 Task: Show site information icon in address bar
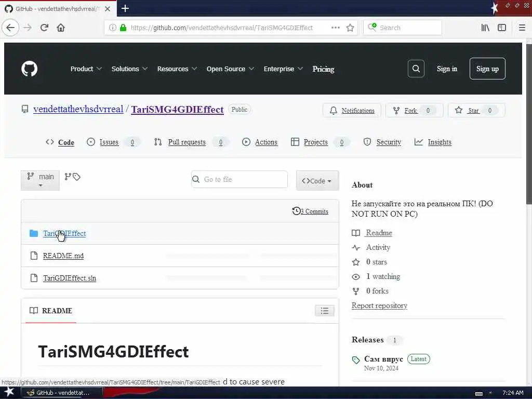coord(112,28)
